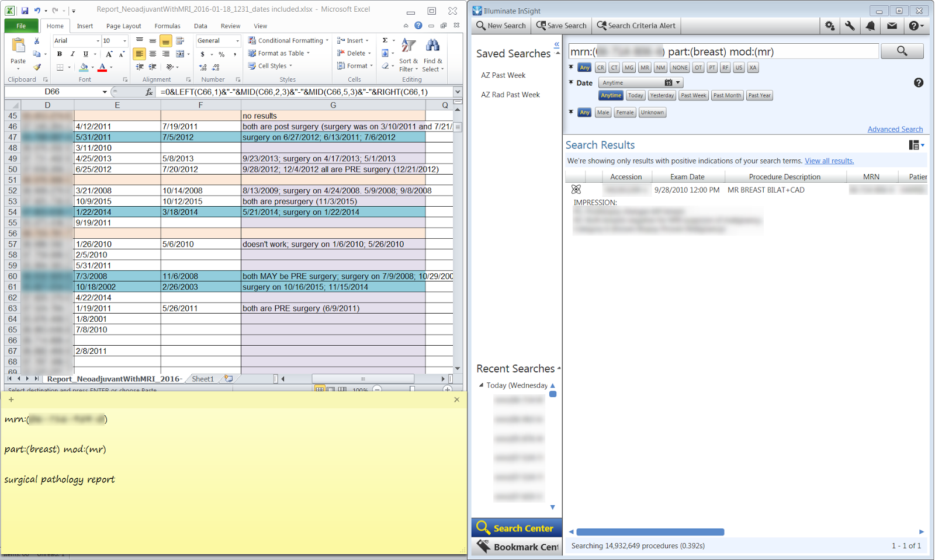Select the Past Year date filter
935x560 pixels.
pos(760,96)
